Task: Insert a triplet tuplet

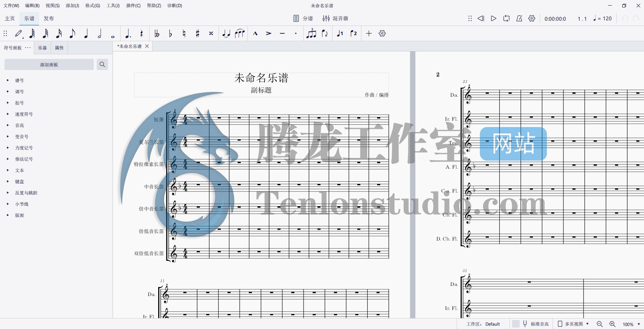Action: coord(311,34)
